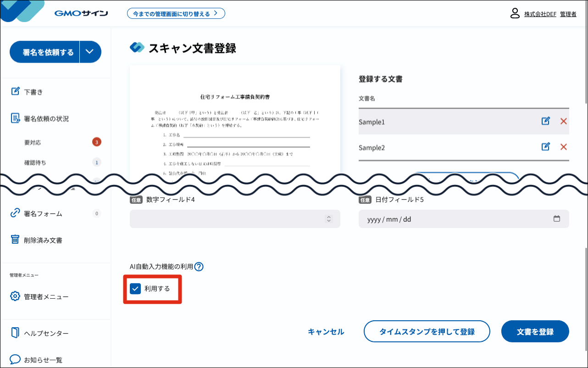Click the キャンセル link
This screenshot has height=368, width=588.
326,332
